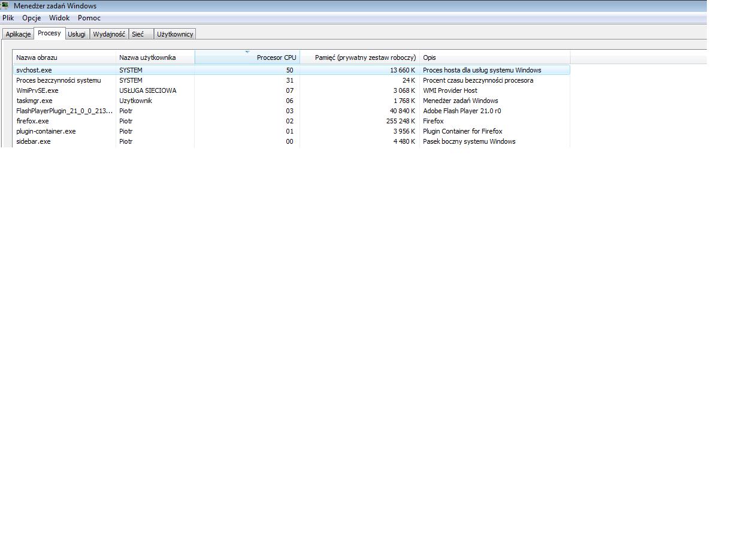
Task: Open the Widok menu
Action: tap(59, 18)
